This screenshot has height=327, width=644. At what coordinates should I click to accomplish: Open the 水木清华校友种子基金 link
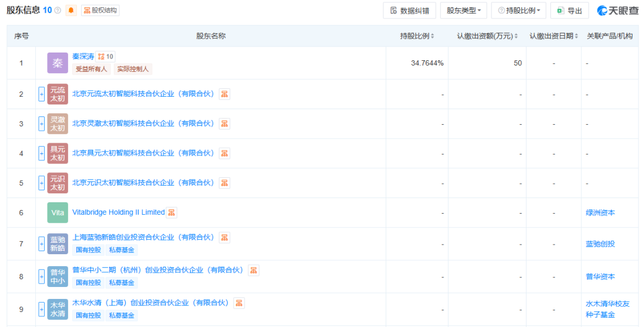[x=608, y=309]
